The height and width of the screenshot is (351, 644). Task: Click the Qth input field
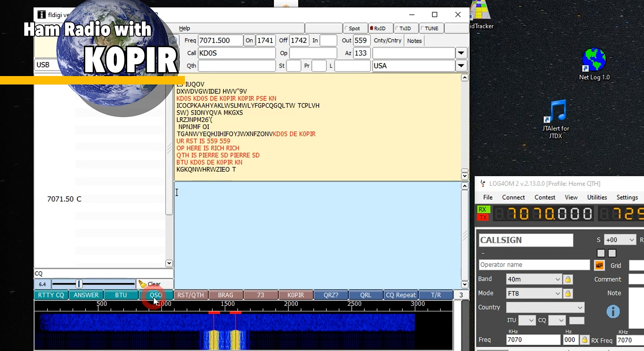[236, 66]
